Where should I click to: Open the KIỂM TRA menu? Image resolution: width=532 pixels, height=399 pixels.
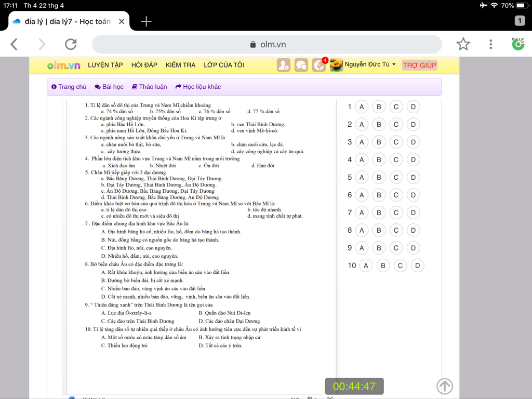(x=180, y=65)
